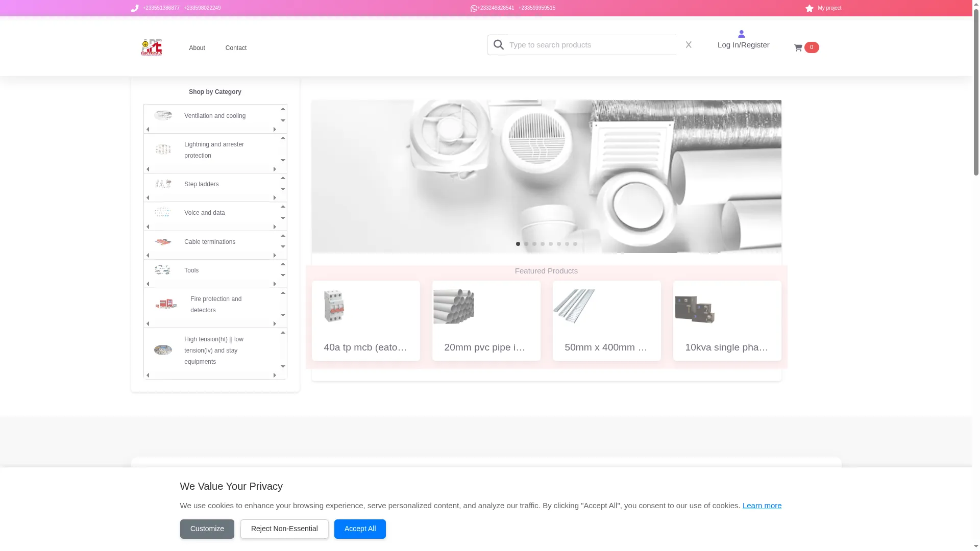The height and width of the screenshot is (551, 980).
Task: Click the Lightning and arrester protection image
Action: [x=163, y=149]
